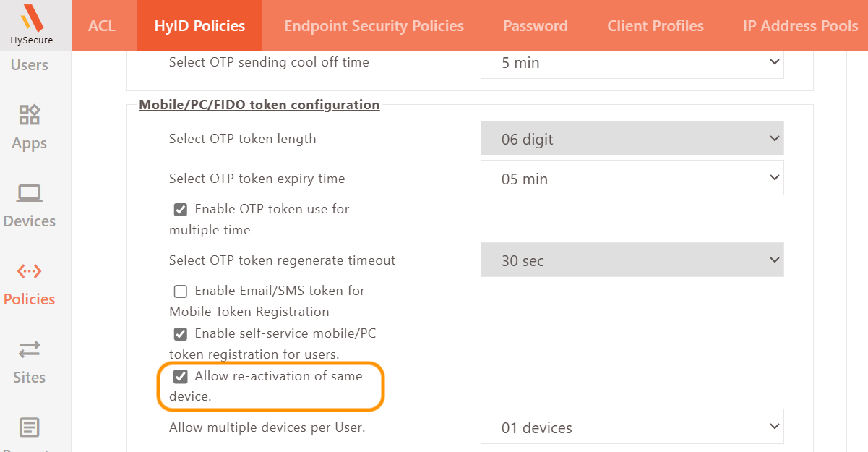
Task: Open OTP token expiry time dropdown
Action: 632,178
